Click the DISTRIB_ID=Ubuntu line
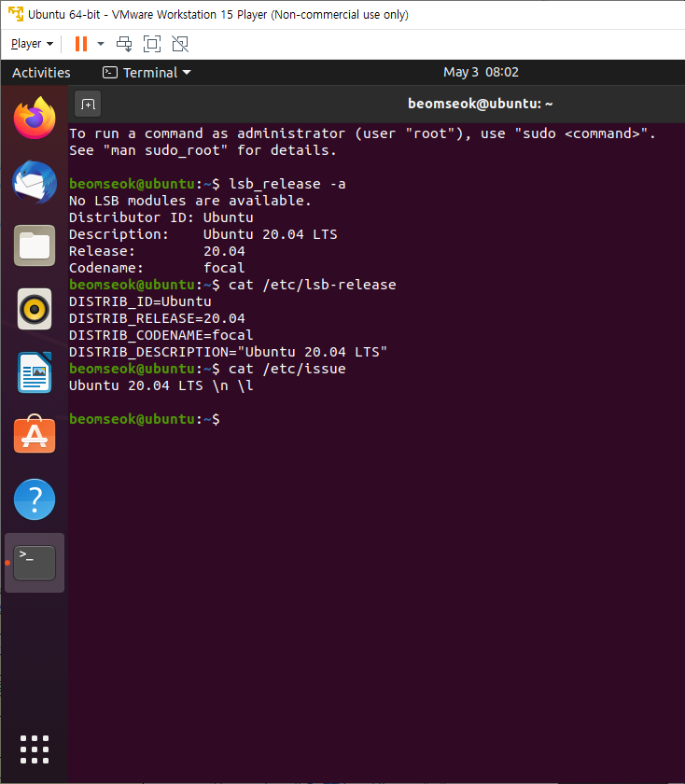This screenshot has width=685, height=784. point(140,301)
